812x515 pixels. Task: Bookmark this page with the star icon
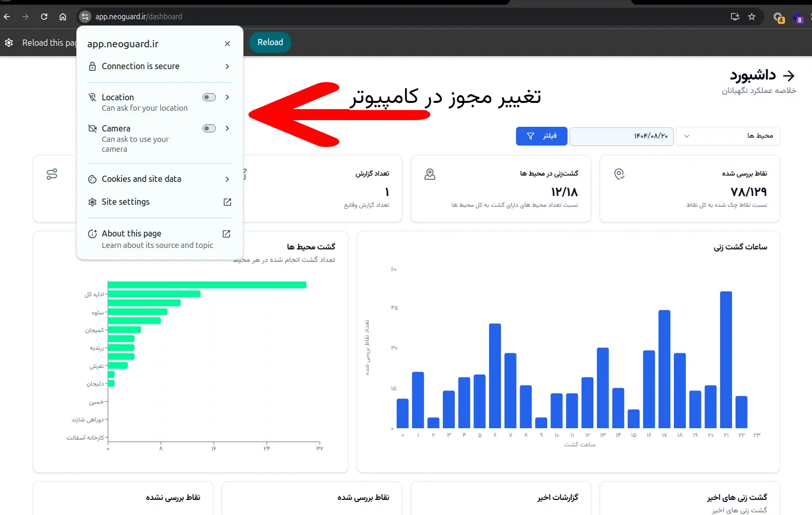[x=751, y=17]
